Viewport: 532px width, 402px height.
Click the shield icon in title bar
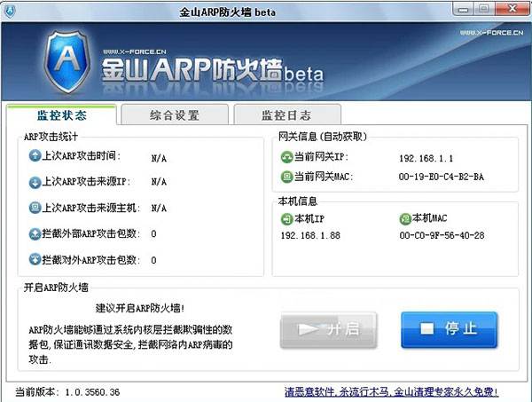[x=10, y=12]
